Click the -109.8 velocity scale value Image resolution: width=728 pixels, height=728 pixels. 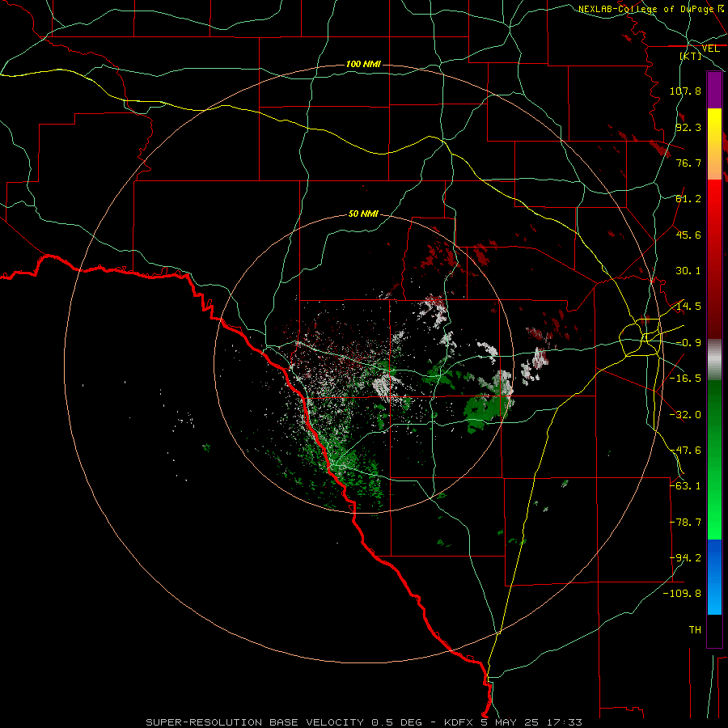tap(682, 594)
